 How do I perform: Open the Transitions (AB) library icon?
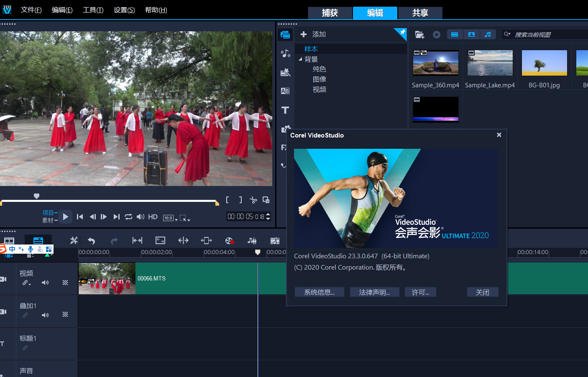point(285,91)
